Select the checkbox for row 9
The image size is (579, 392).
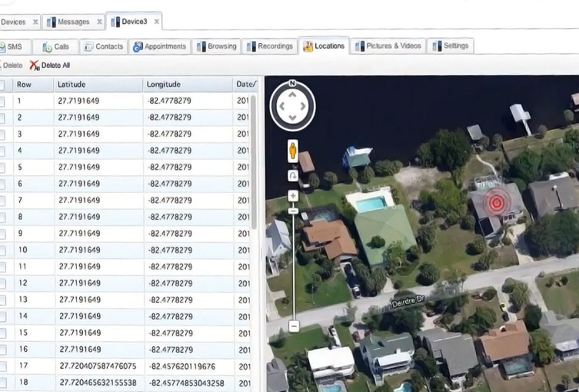pos(2,234)
